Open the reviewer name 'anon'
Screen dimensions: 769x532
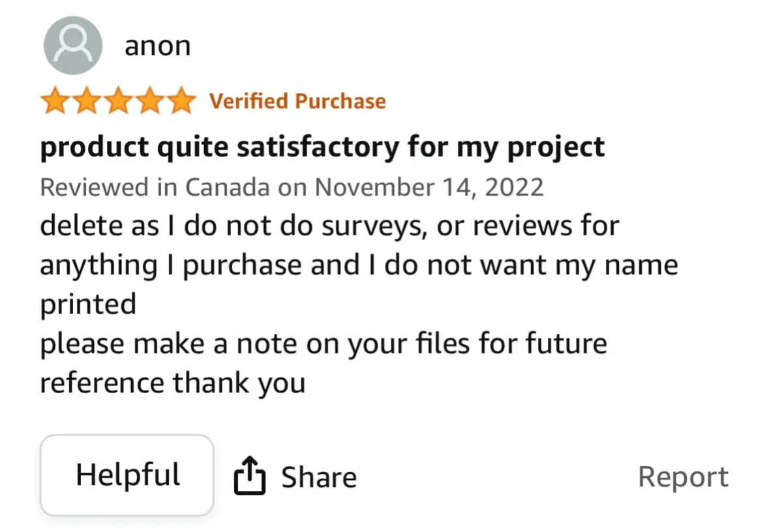pos(157,46)
